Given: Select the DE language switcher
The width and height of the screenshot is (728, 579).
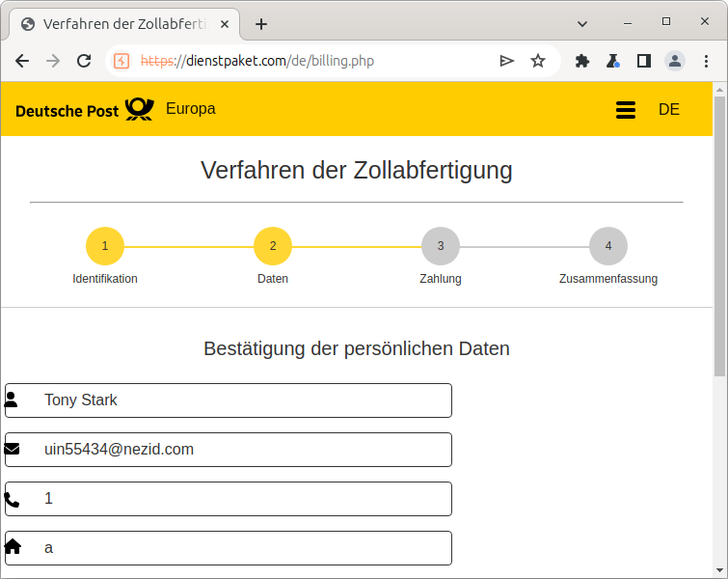Looking at the screenshot, I should click(x=669, y=110).
